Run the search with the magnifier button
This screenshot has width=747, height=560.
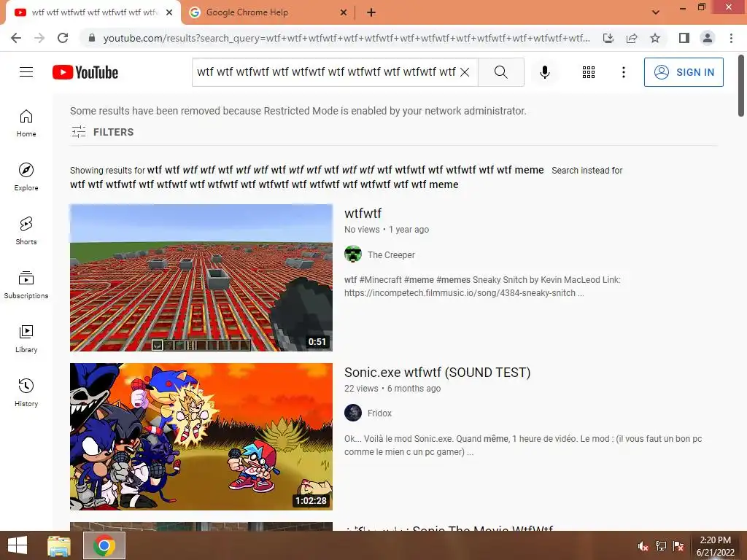pyautogui.click(x=500, y=72)
